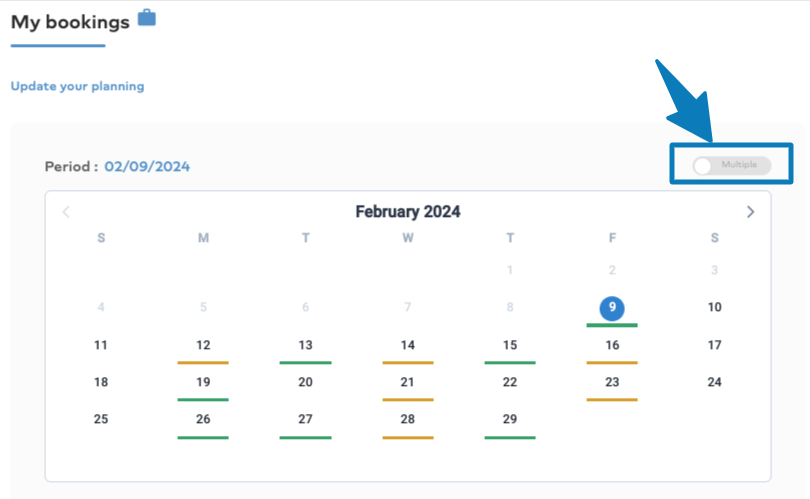Viewport: 810px width, 499px height.
Task: Select February 15 with green underline
Action: click(510, 345)
